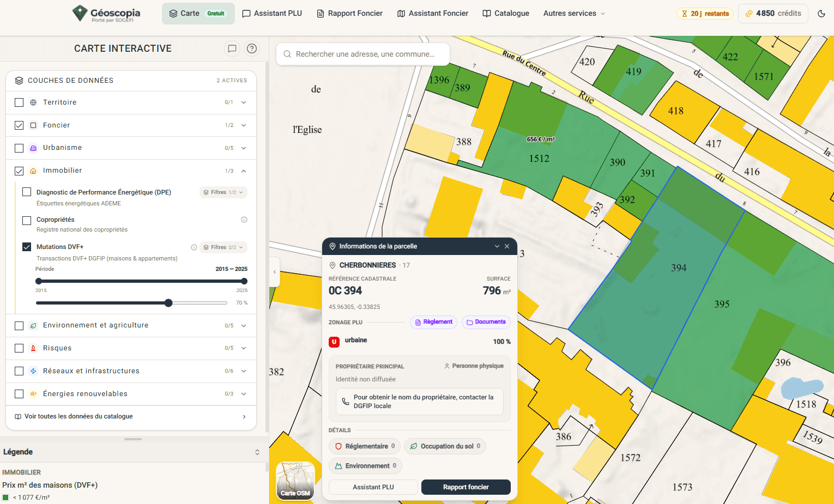Toggle dark mode moon icon
834x504 pixels.
tap(821, 14)
